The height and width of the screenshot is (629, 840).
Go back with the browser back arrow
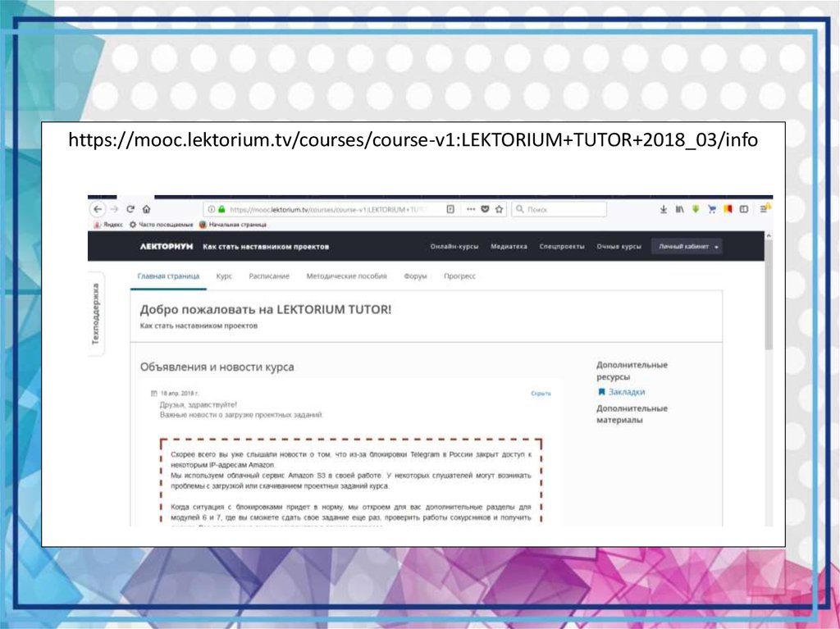coord(98,209)
